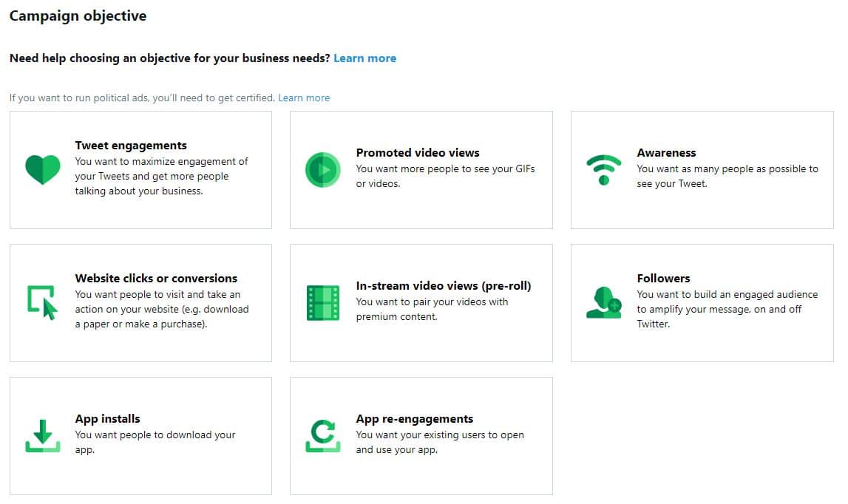Image resolution: width=848 pixels, height=504 pixels.
Task: Choose the Followers campaign objective
Action: [x=701, y=302]
